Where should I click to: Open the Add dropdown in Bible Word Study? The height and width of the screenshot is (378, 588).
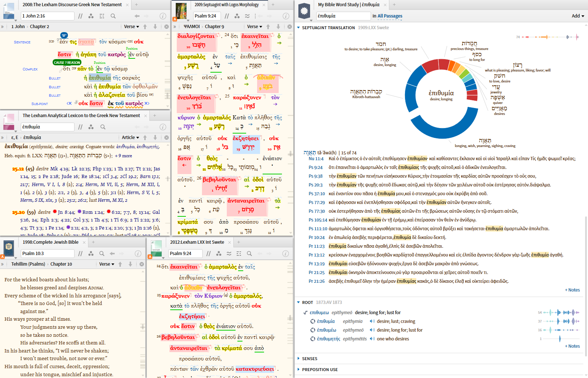point(578,16)
